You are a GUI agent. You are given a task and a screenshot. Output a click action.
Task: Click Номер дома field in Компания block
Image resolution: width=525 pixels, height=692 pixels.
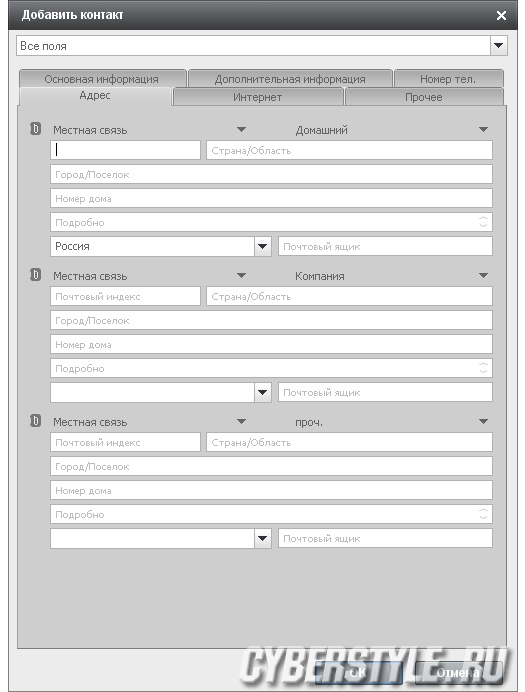click(x=271, y=344)
